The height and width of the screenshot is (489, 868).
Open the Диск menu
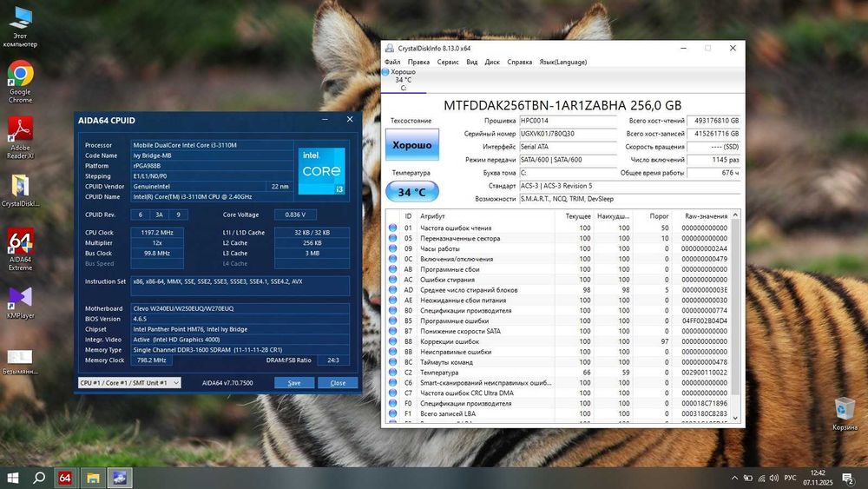(492, 62)
